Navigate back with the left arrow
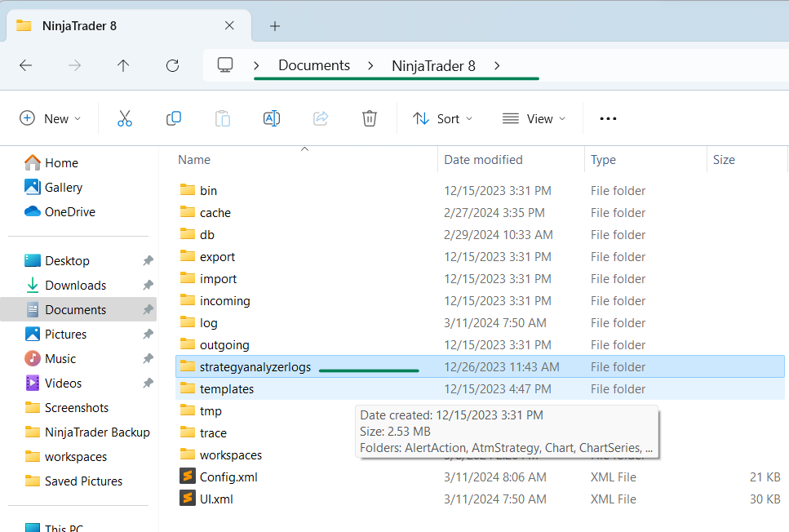The image size is (789, 532). [25, 65]
